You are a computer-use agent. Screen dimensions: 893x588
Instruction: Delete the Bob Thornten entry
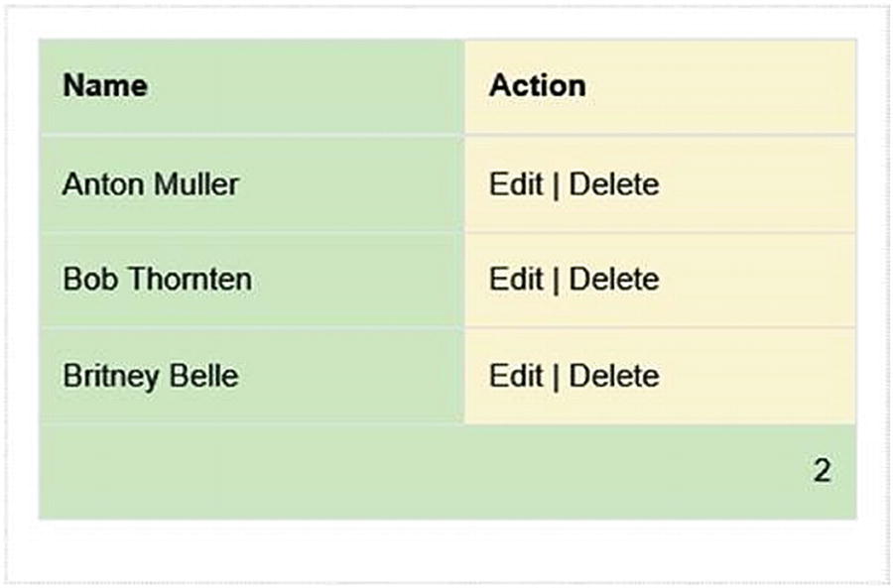[x=613, y=280]
